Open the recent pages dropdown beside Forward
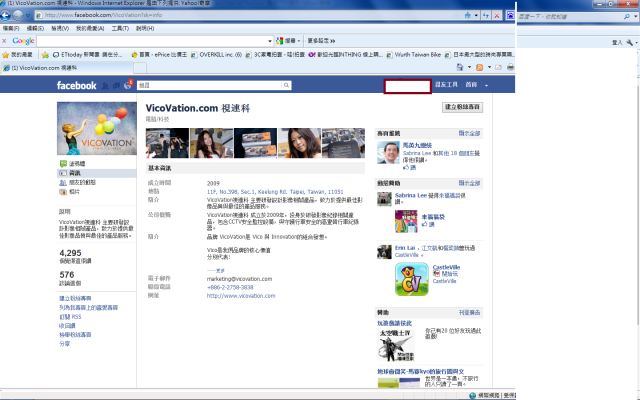This screenshot has width=640, height=400. point(28,16)
